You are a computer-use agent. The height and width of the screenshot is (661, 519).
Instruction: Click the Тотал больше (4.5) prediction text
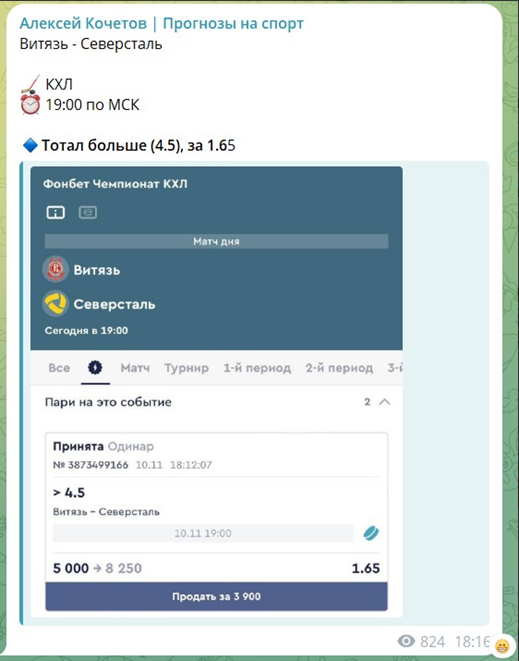pyautogui.click(x=138, y=145)
